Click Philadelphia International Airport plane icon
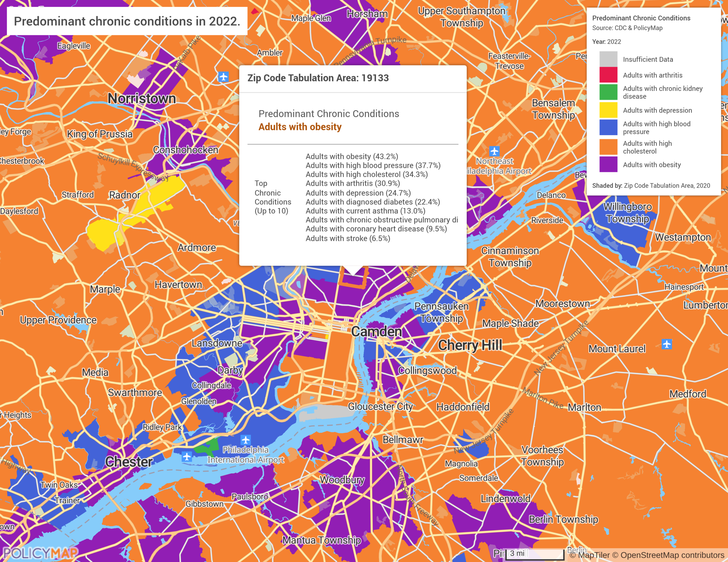The width and height of the screenshot is (728, 562). pos(246,440)
